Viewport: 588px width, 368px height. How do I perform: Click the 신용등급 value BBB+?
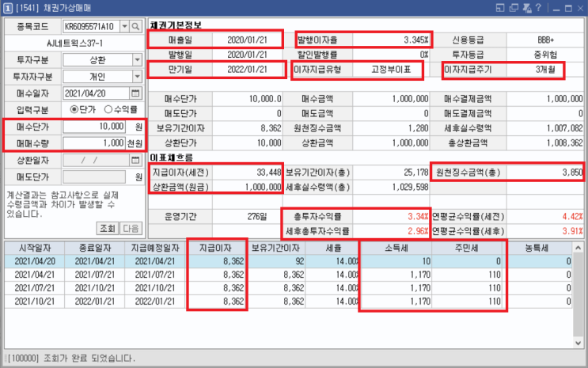(x=545, y=40)
